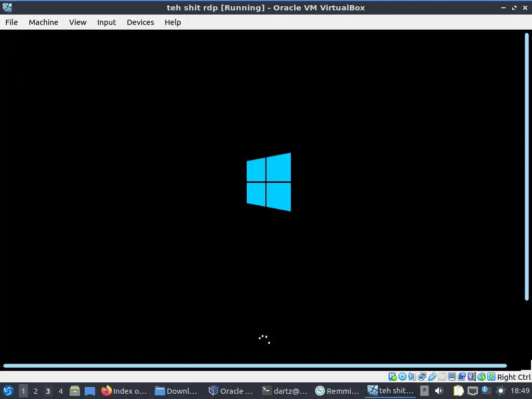Open the Machine menu

pos(44,22)
